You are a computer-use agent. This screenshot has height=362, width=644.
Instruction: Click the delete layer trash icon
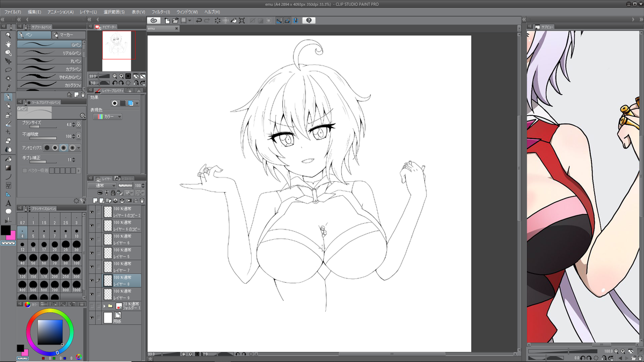[x=141, y=200]
